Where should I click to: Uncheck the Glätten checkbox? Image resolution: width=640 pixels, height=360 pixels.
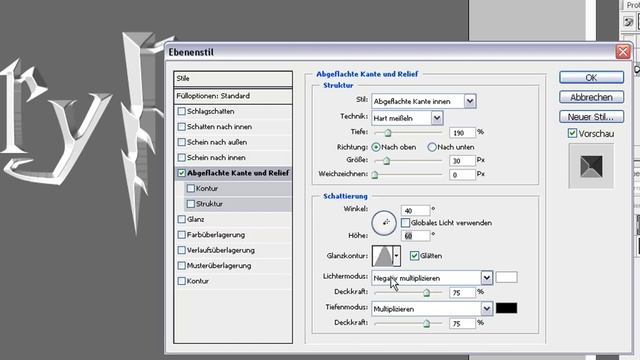pos(414,256)
